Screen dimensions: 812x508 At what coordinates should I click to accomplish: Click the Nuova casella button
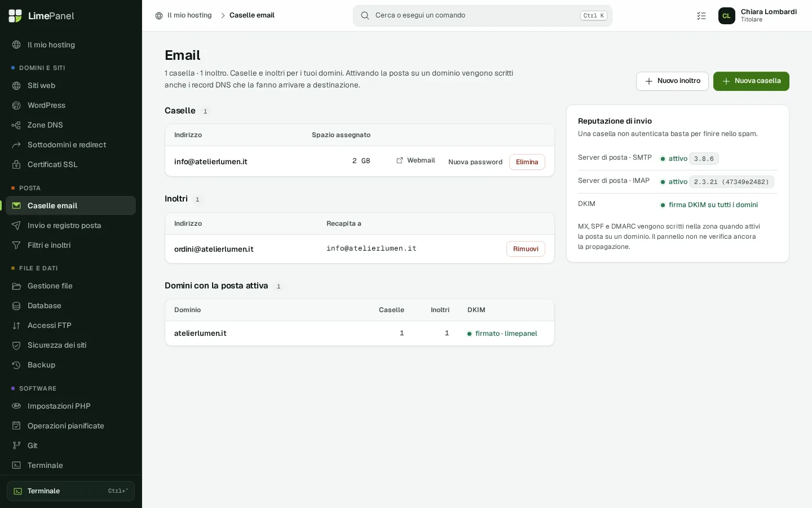(x=751, y=81)
